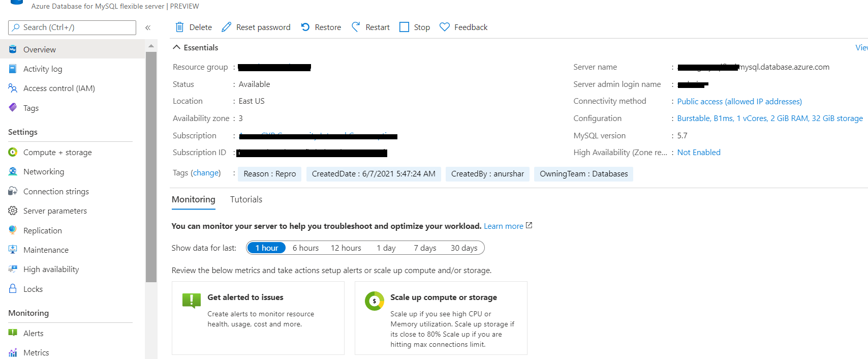The width and height of the screenshot is (868, 359).
Task: Select 6 hours time range
Action: (x=305, y=248)
